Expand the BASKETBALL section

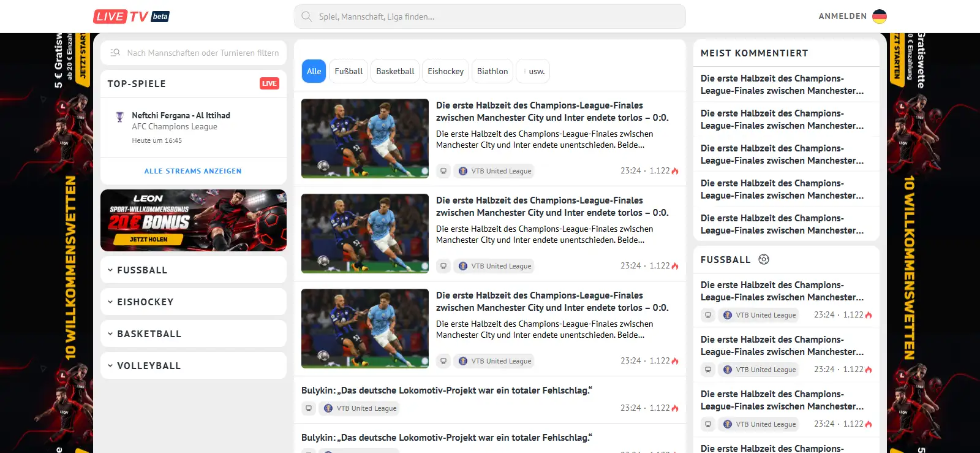click(x=194, y=333)
